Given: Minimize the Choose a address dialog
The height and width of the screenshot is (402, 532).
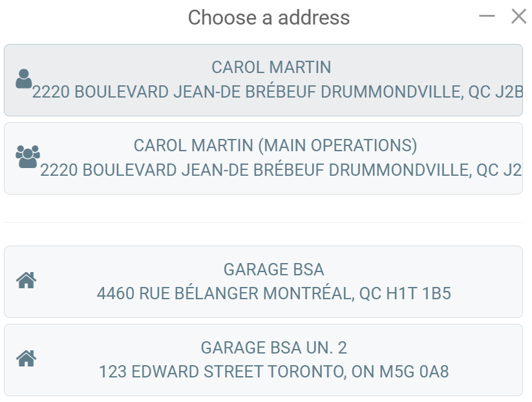Looking at the screenshot, I should [x=487, y=16].
